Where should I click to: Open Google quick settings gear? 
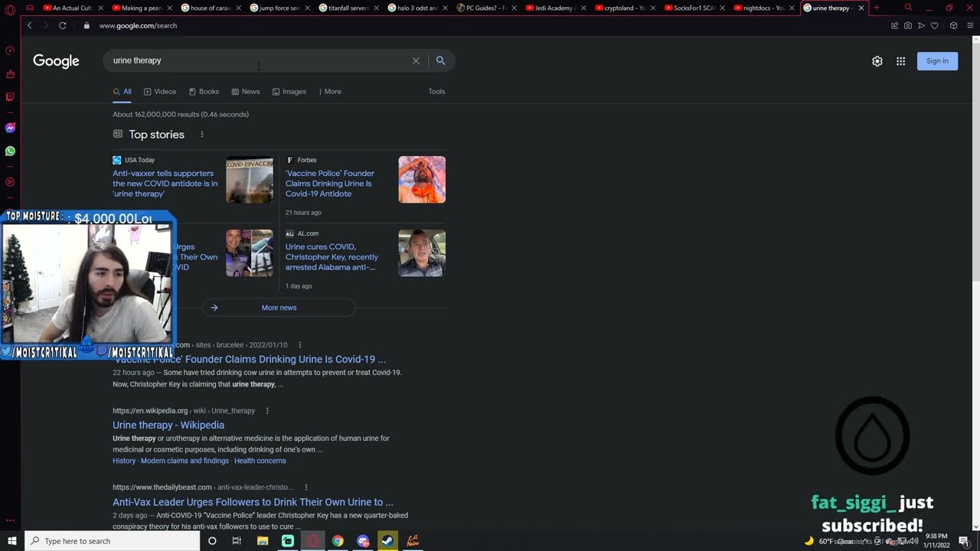coord(877,61)
